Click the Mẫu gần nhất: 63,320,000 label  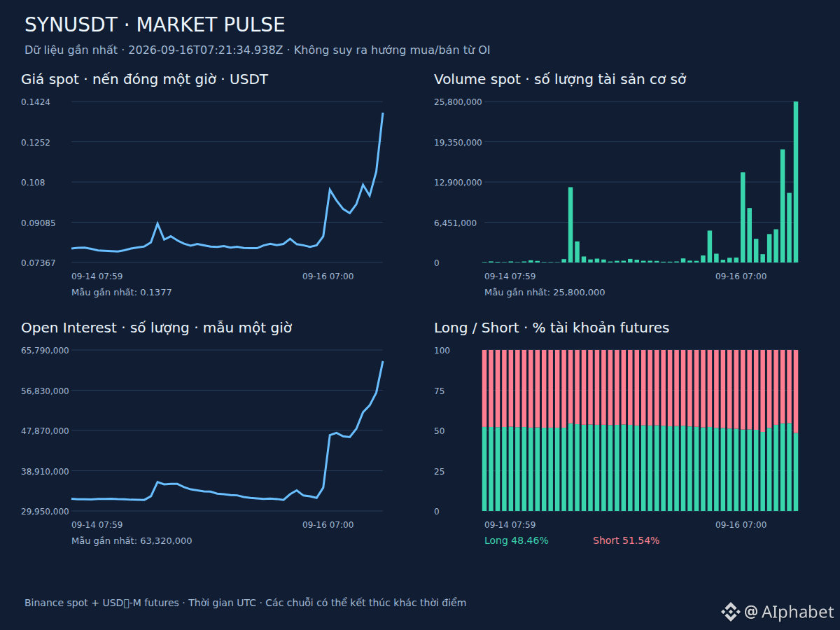tap(132, 540)
